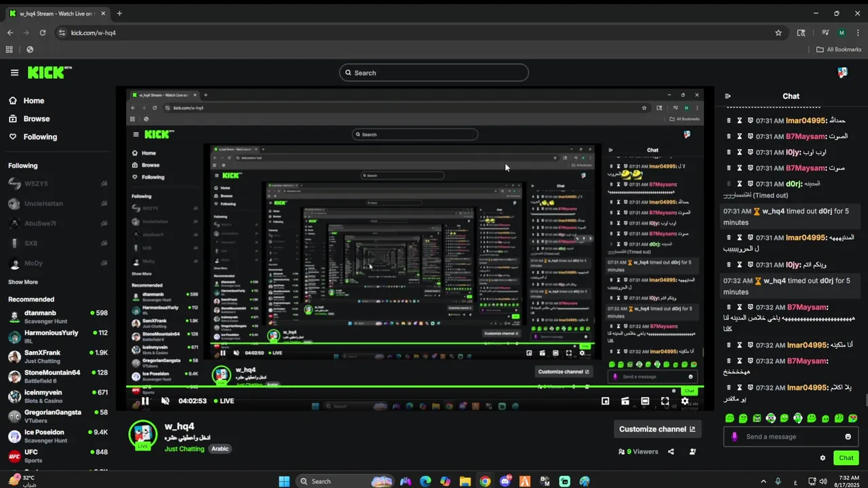Open UFC recommended channel

coord(58,455)
